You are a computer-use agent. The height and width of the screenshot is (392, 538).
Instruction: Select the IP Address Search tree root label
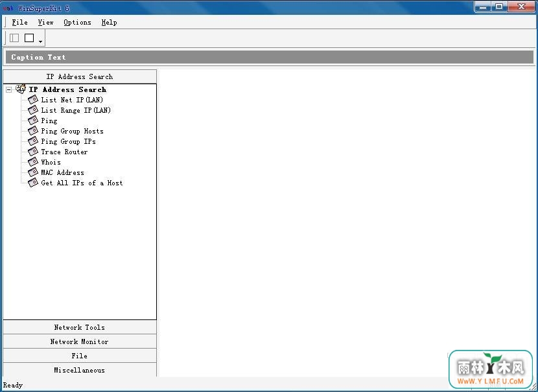[x=67, y=89]
